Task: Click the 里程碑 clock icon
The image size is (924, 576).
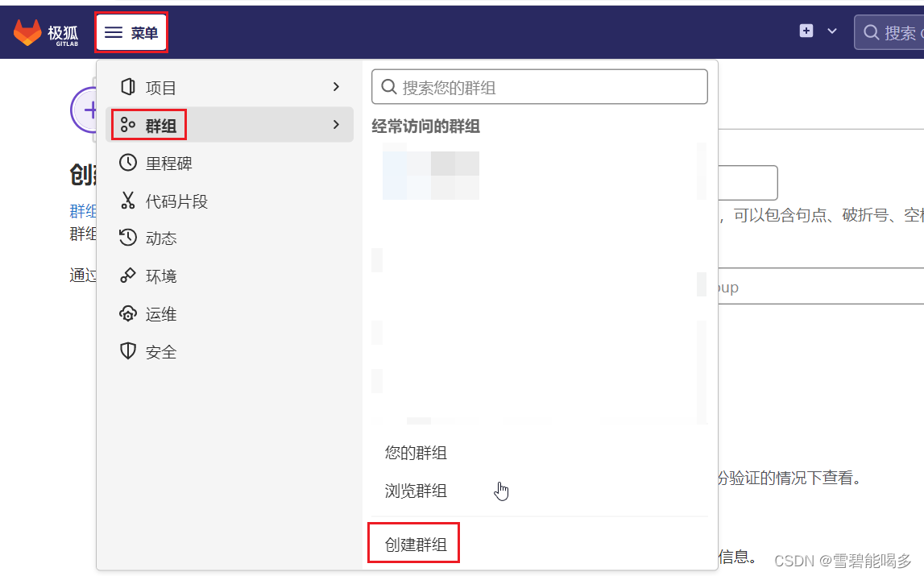Action: click(128, 162)
